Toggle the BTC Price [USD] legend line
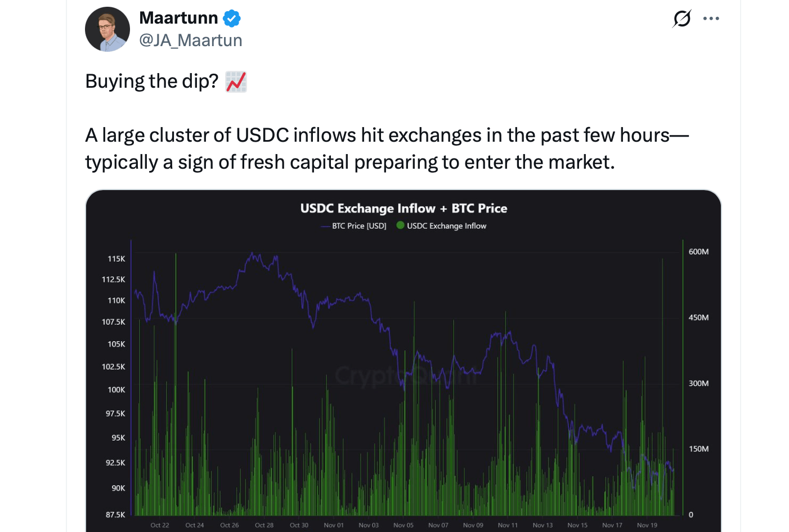 (x=353, y=226)
